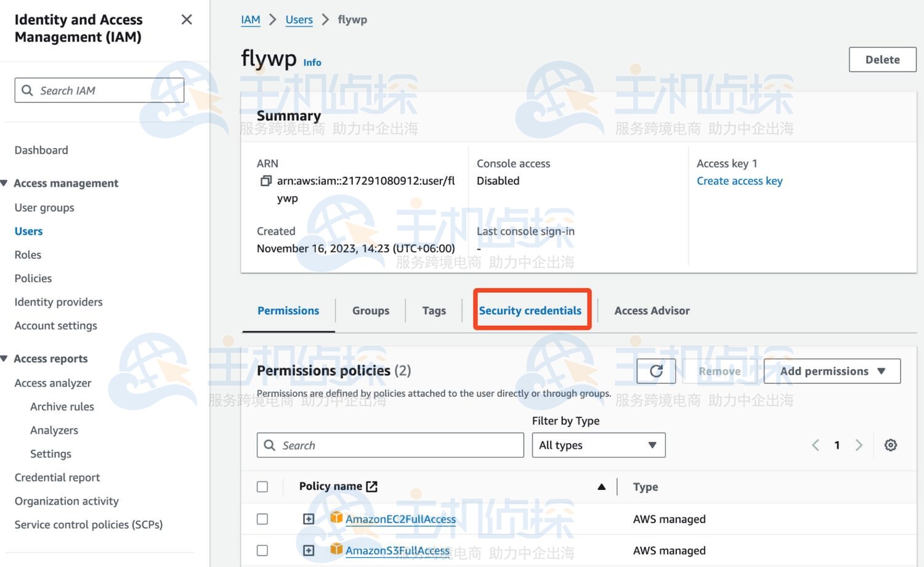Click the magnifier icon in Search IAM
Image resolution: width=924 pixels, height=567 pixels.
27,91
